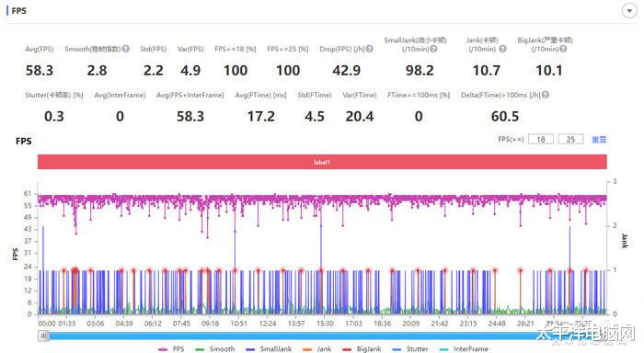The image size is (644, 353).
Task: Click the Avg(FPS) value 58.3
Action: click(x=40, y=71)
